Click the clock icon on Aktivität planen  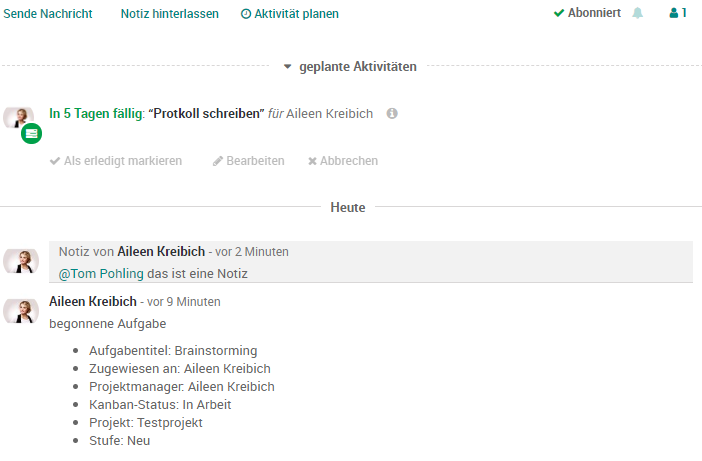(246, 14)
